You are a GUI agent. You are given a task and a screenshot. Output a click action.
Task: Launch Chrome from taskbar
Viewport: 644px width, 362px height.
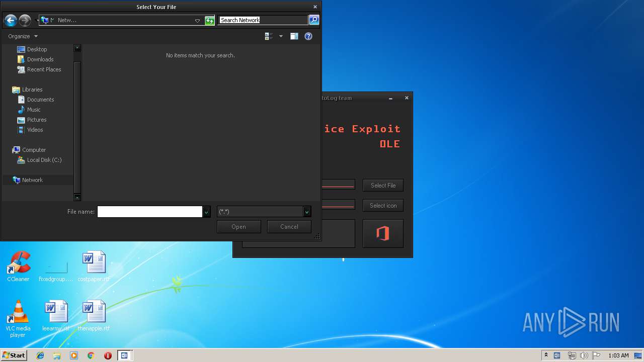(x=91, y=355)
